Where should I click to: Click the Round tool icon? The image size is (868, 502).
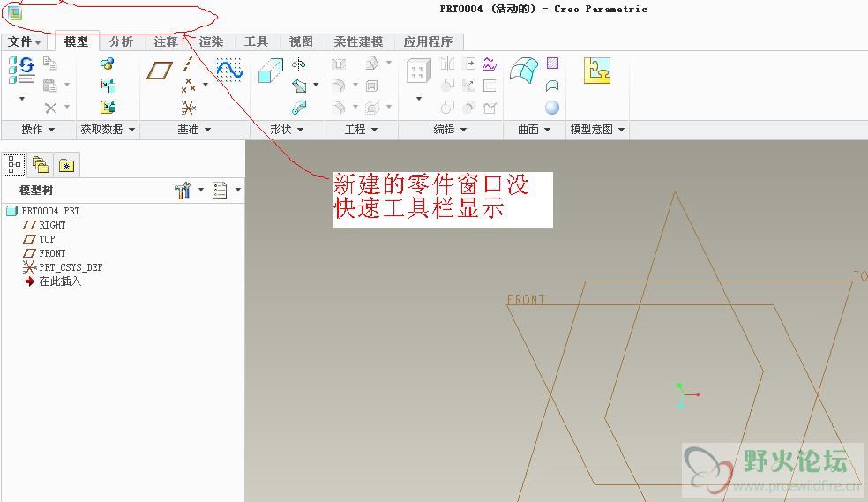pyautogui.click(x=338, y=86)
